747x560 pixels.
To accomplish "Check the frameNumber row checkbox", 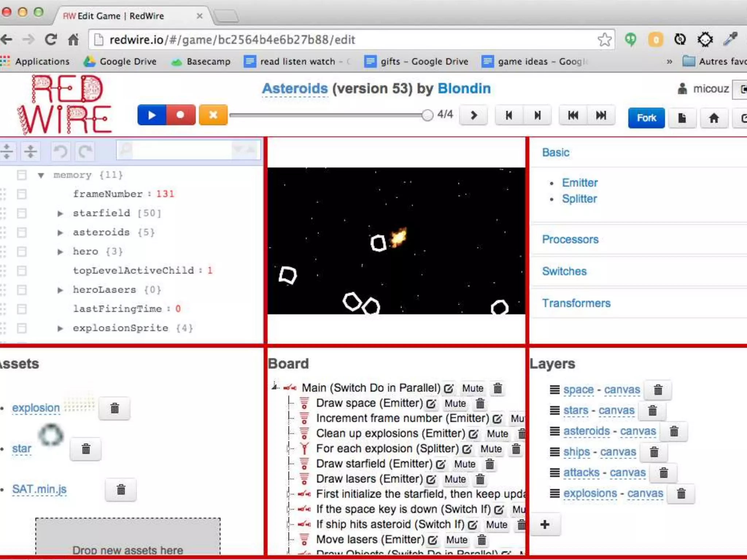I will click(x=22, y=194).
